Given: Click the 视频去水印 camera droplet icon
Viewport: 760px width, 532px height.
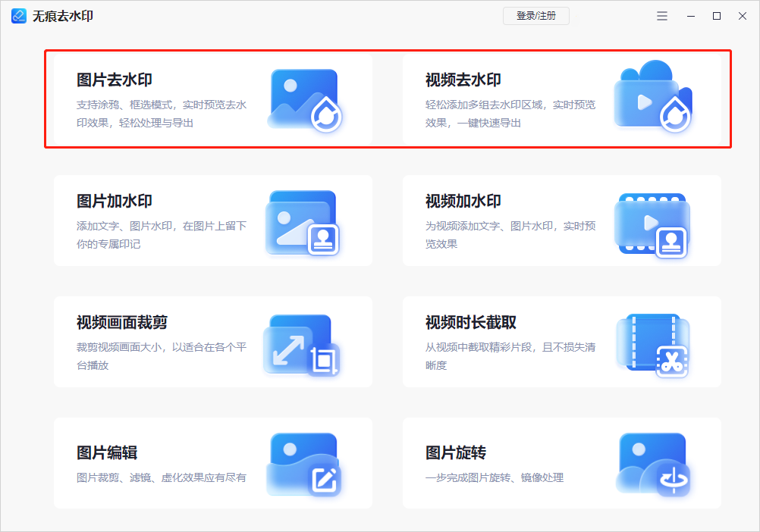Looking at the screenshot, I should [x=653, y=95].
